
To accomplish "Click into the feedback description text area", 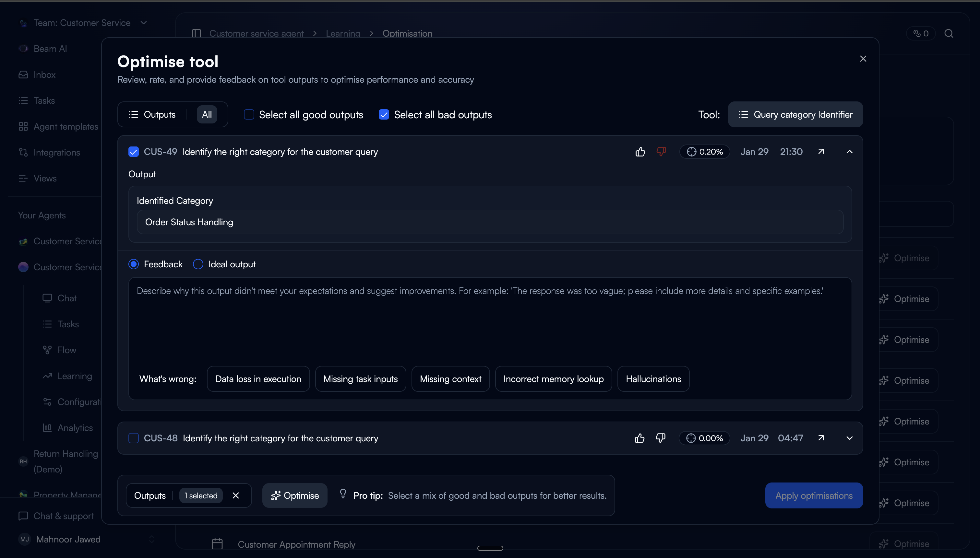I will click(490, 322).
